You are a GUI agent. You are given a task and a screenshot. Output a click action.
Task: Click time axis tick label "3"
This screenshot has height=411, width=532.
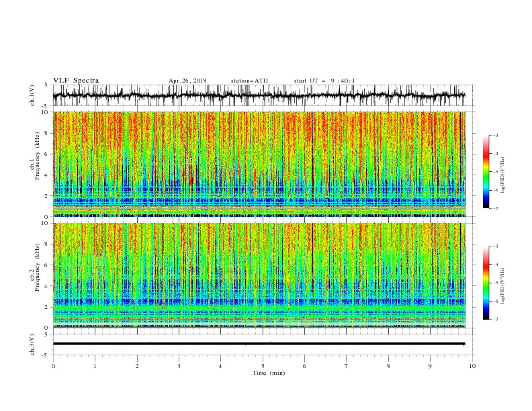click(x=179, y=366)
